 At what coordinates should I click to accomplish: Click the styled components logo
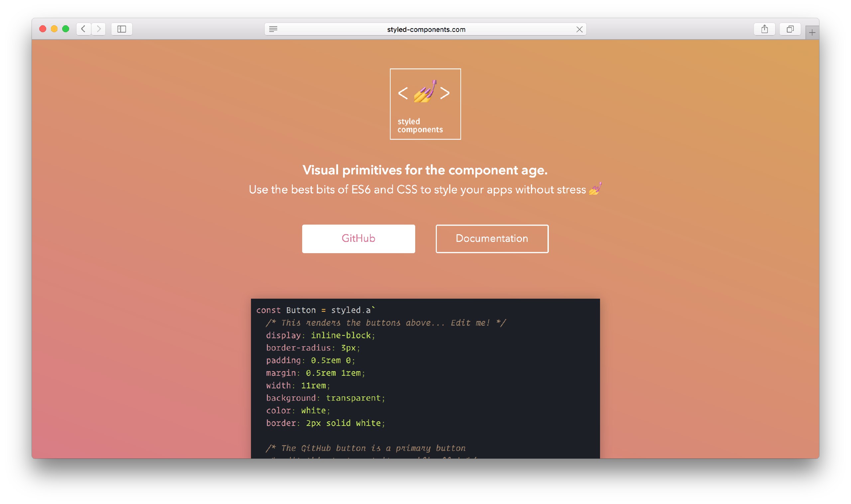425,104
